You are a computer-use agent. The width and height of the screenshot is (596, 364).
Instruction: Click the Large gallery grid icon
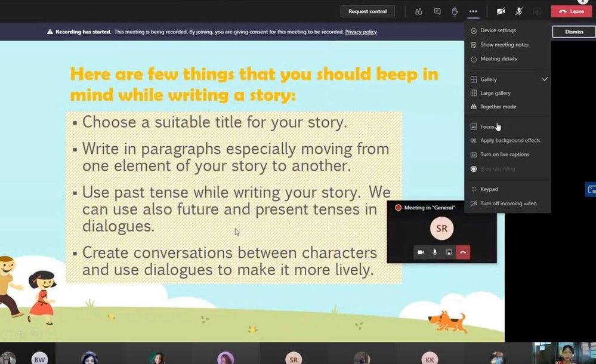pyautogui.click(x=474, y=93)
